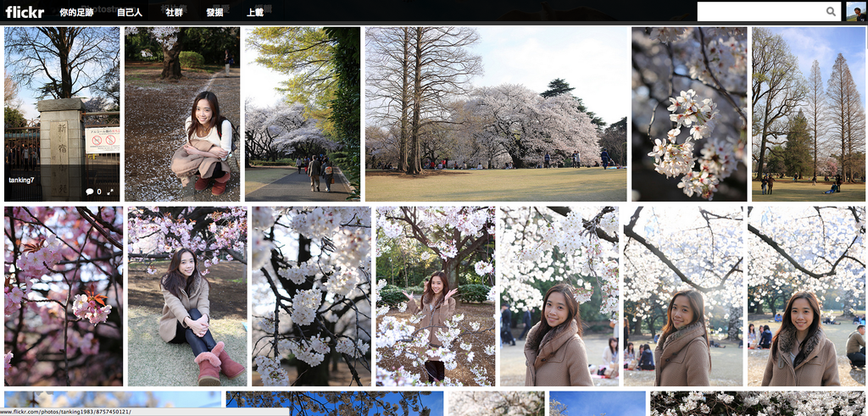Viewport: 868px width, 416px height.
Task: Open wide photo of large cherry tree lawn
Action: point(496,114)
